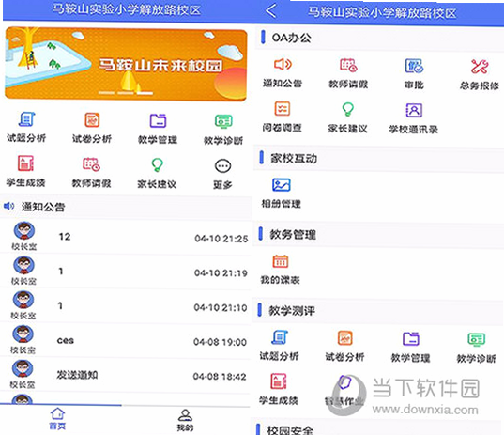Open announcement titled 12 from 校长室
This screenshot has width=504, height=435.
126,237
